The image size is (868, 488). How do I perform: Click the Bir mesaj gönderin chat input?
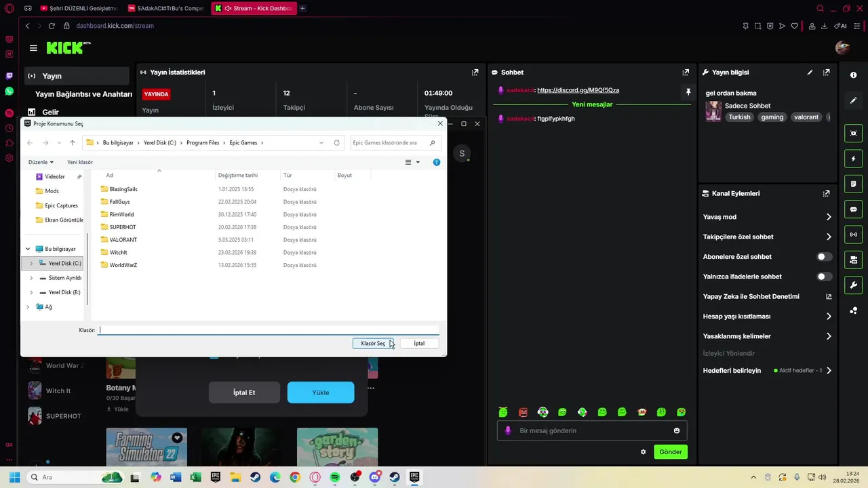[592, 430]
